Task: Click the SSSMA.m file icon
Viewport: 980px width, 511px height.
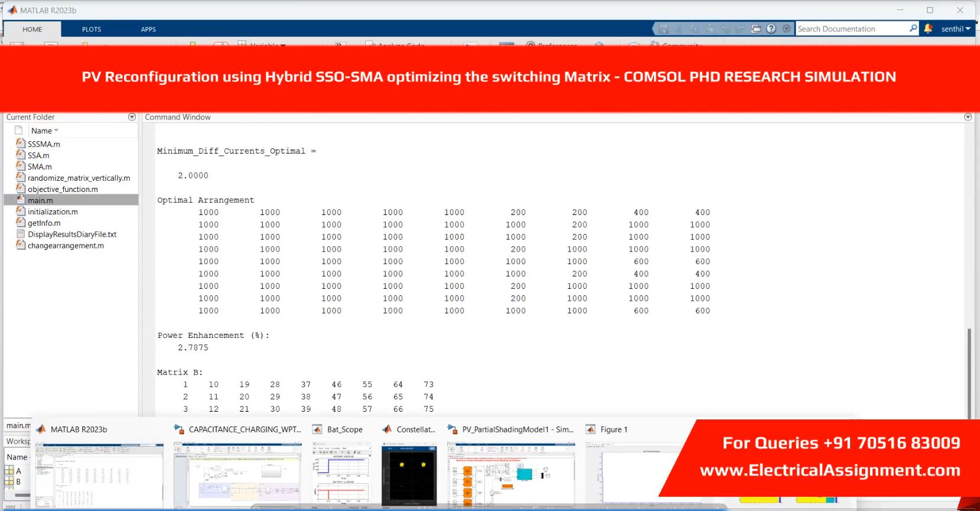Action: [x=20, y=144]
